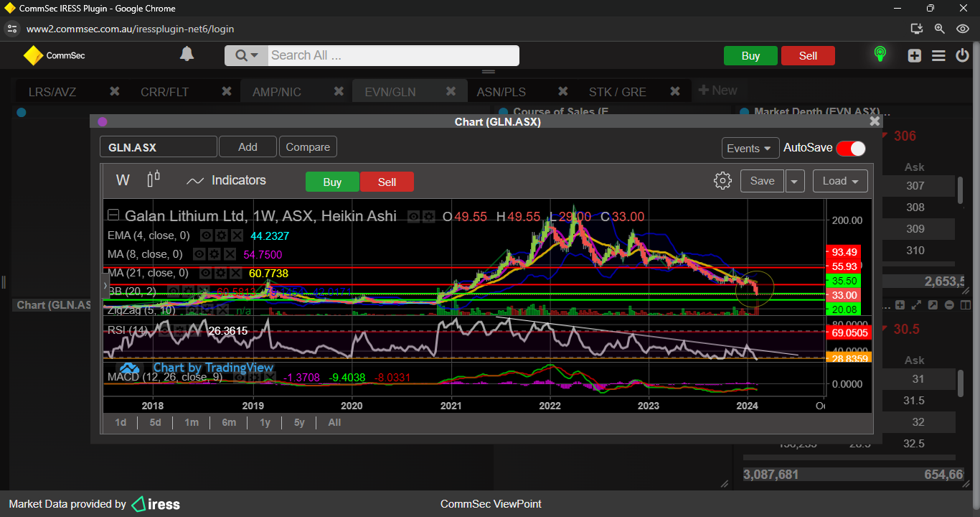The image size is (980, 517).
Task: Click the chart toolbar Buy button
Action: (332, 182)
